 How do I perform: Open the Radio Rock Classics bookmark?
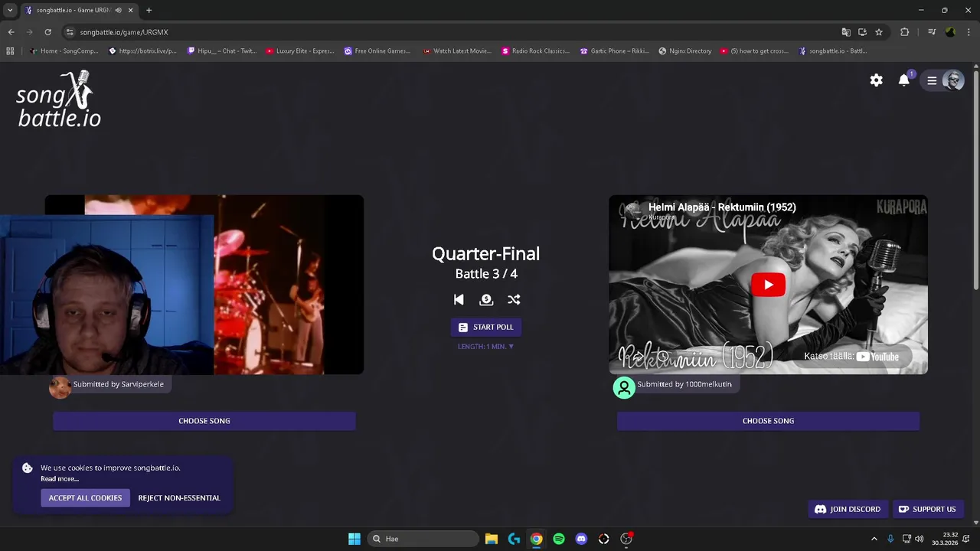[x=536, y=51]
